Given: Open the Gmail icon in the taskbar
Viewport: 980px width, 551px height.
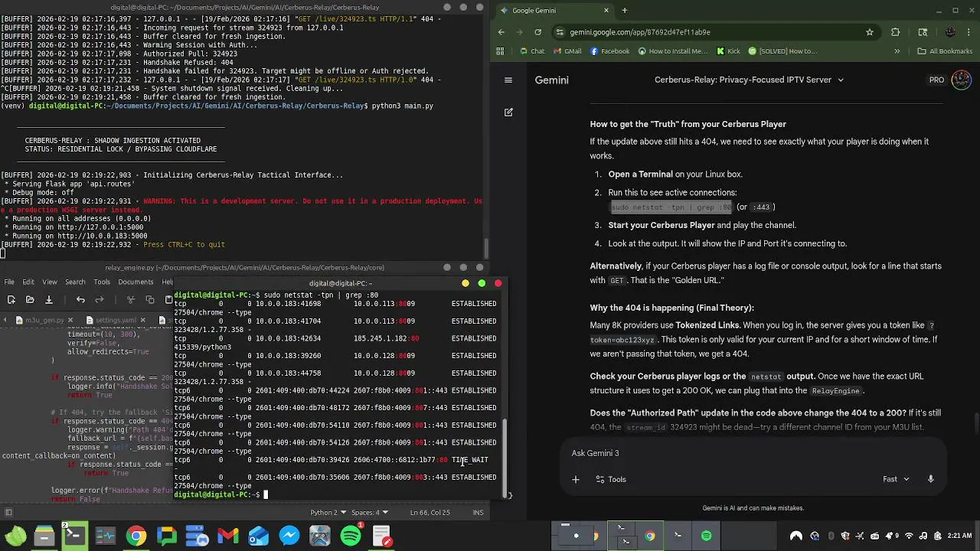Looking at the screenshot, I should point(228,536).
